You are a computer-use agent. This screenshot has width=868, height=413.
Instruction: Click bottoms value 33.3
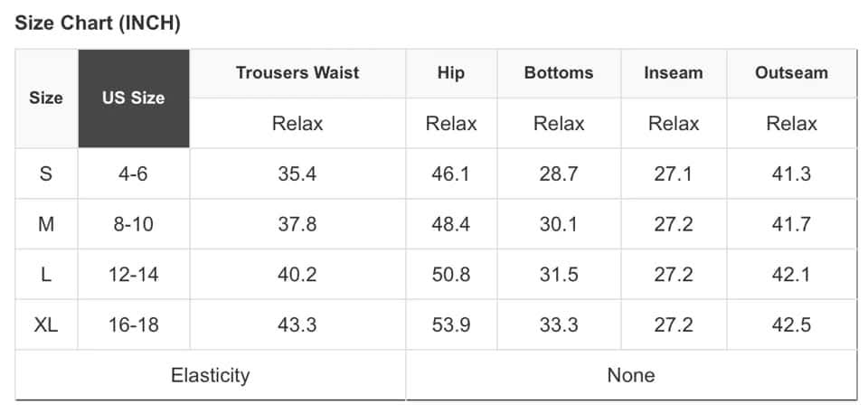point(559,324)
